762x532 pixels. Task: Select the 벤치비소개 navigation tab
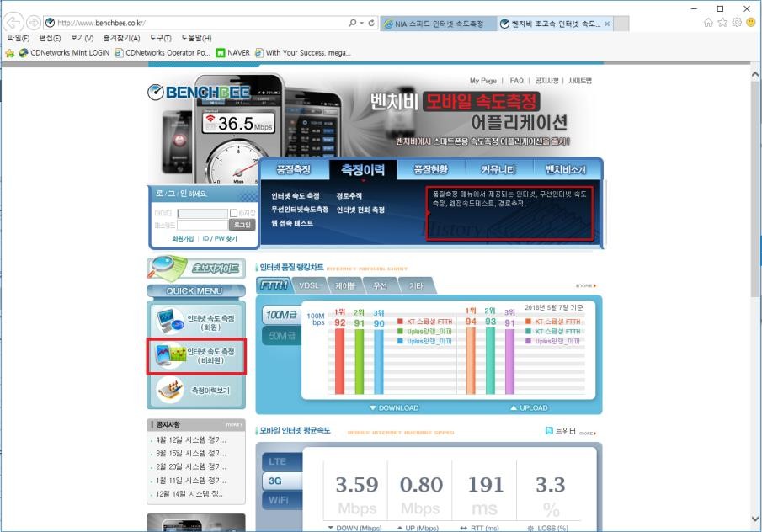point(566,169)
